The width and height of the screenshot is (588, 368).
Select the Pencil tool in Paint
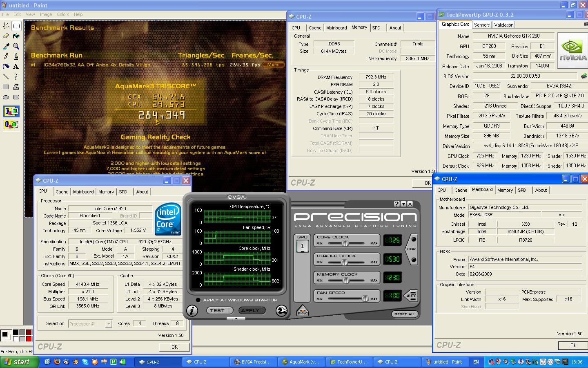[x=6, y=56]
